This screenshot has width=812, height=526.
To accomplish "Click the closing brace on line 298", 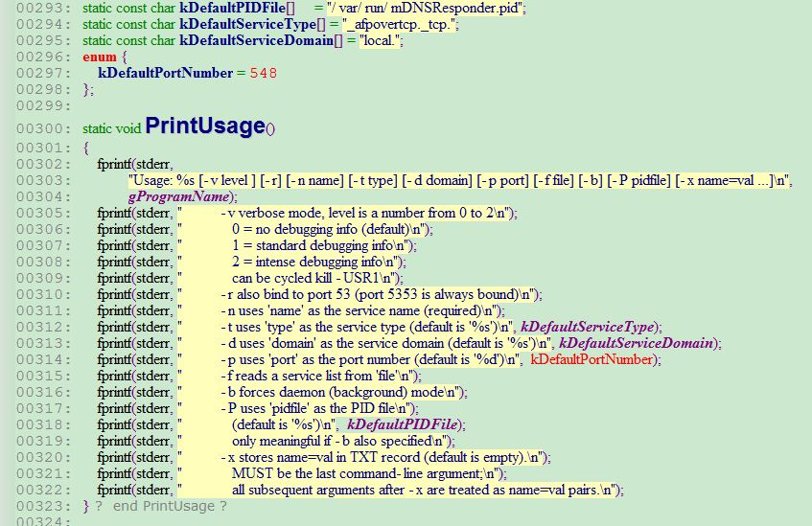I will tap(87, 89).
